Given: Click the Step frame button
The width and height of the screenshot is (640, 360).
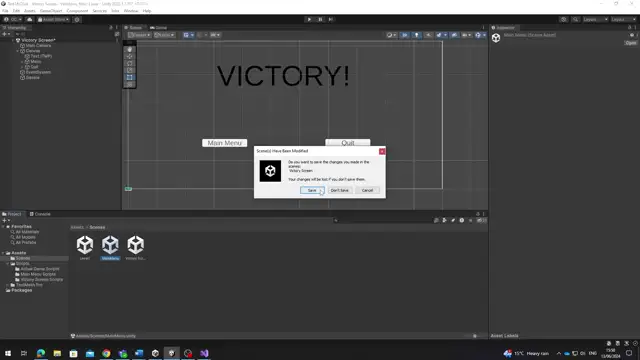Looking at the screenshot, I should point(331,19).
